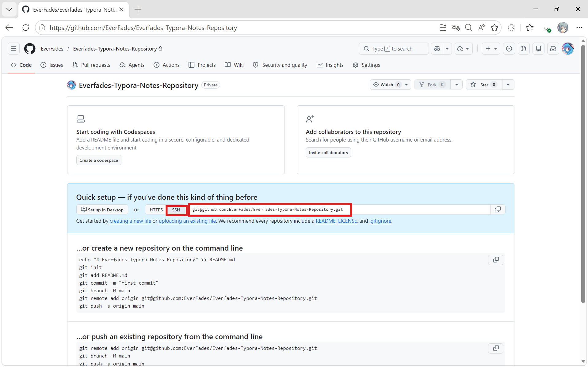Translate this page icon
The image size is (588, 367).
456,28
